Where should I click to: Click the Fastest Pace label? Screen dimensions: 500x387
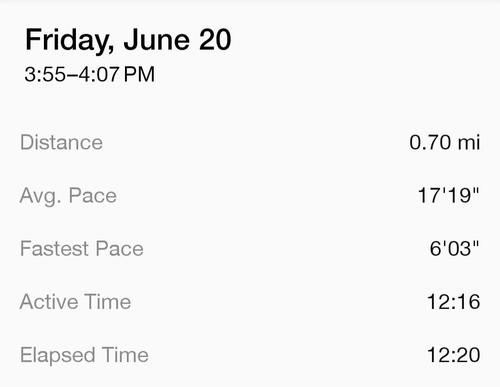(x=82, y=249)
